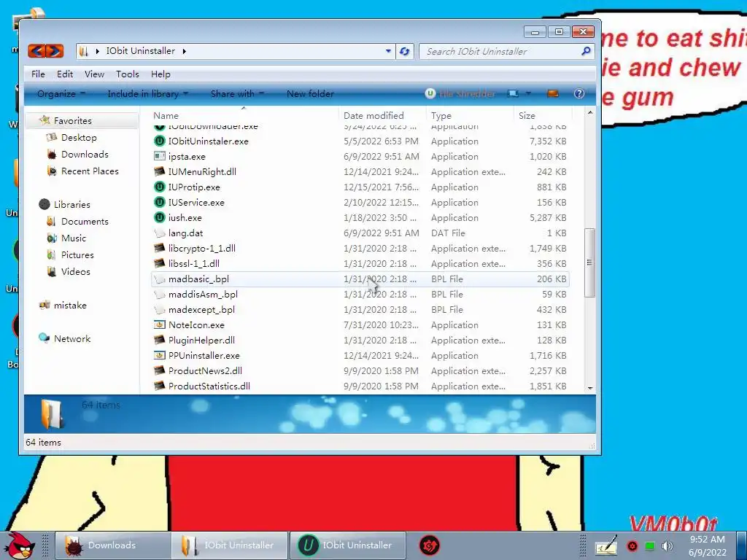Expand the Organize dropdown
The width and height of the screenshot is (747, 560).
[61, 94]
